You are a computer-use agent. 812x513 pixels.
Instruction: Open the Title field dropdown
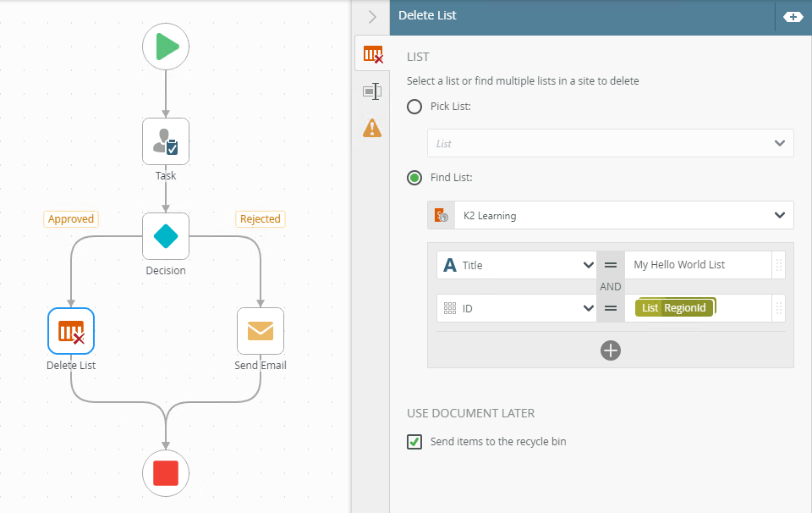517,265
